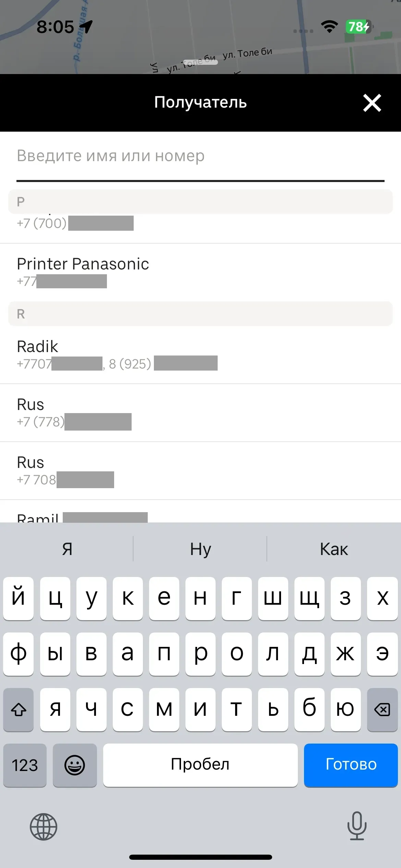Tap the backspace delete key

(382, 709)
